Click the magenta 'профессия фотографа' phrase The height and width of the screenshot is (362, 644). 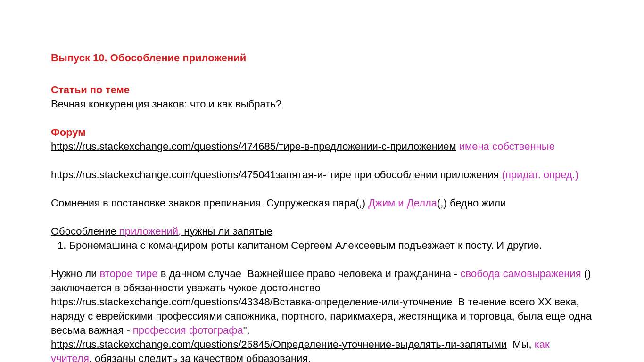188,330
